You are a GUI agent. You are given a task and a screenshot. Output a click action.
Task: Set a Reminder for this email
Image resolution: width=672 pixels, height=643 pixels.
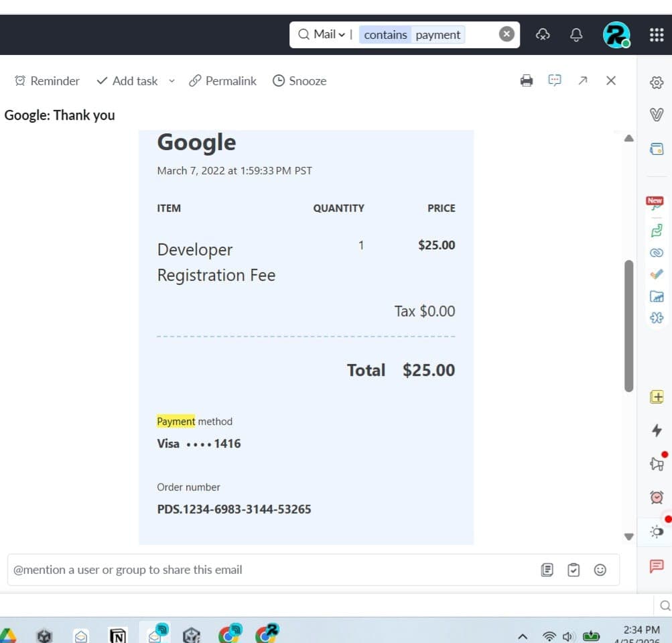[x=47, y=80]
